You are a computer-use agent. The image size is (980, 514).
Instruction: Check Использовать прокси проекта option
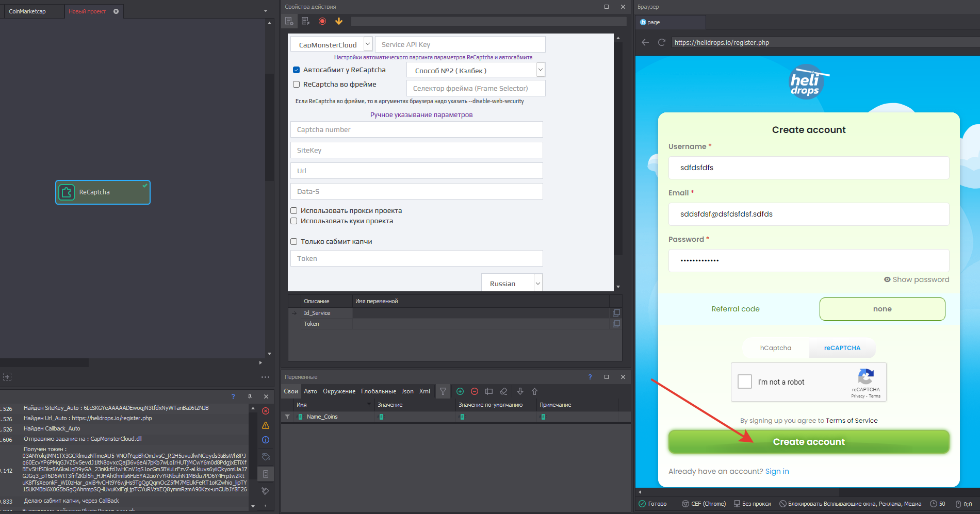294,211
